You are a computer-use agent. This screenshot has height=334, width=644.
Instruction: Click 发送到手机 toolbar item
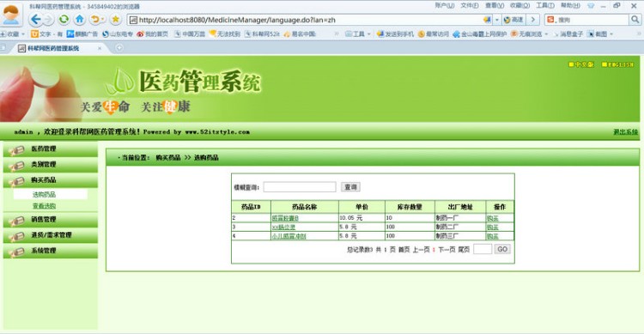tap(395, 34)
